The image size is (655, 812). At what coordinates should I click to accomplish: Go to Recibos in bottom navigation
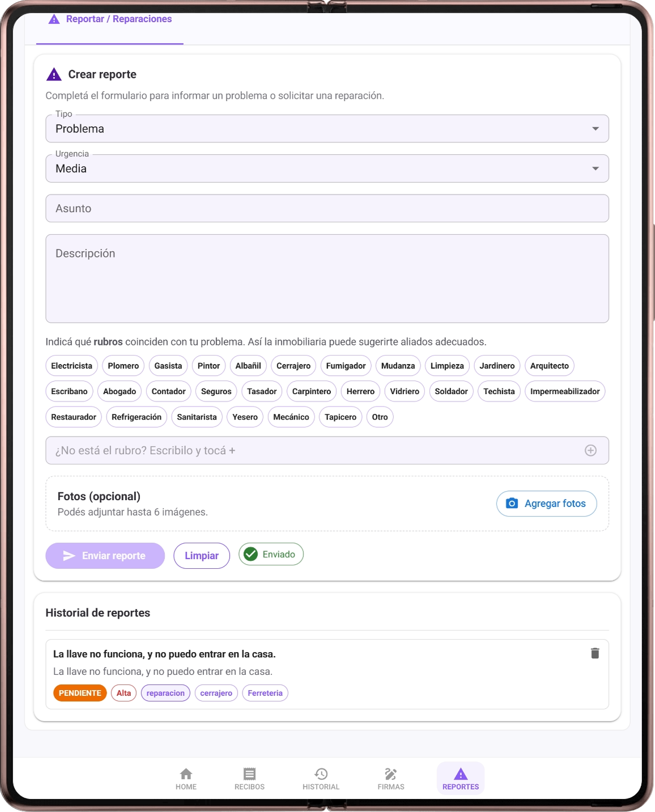coord(249,779)
